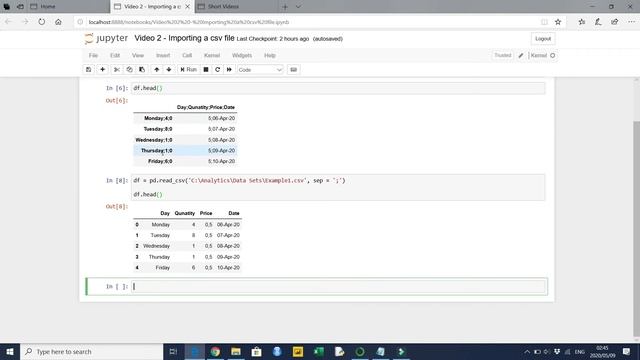640x360 pixels.
Task: Interrupt the kernel with the stop icon
Action: [206, 70]
